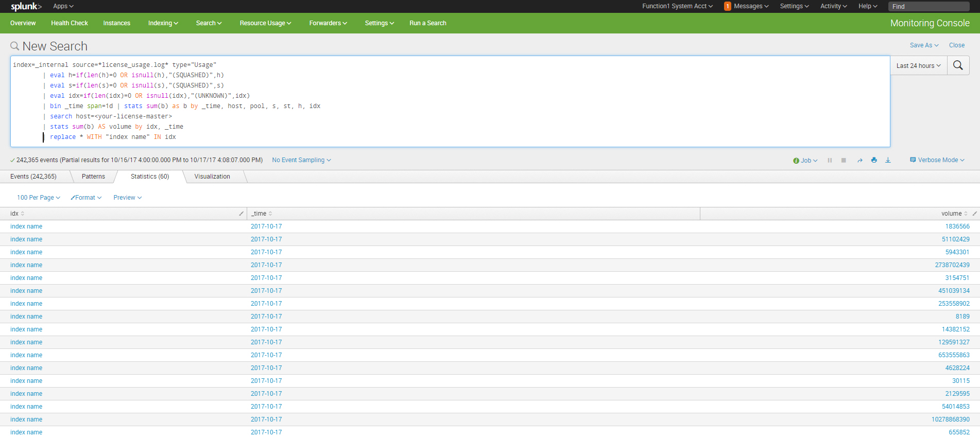Open the Format dropdown
The image size is (980, 438).
pyautogui.click(x=86, y=198)
